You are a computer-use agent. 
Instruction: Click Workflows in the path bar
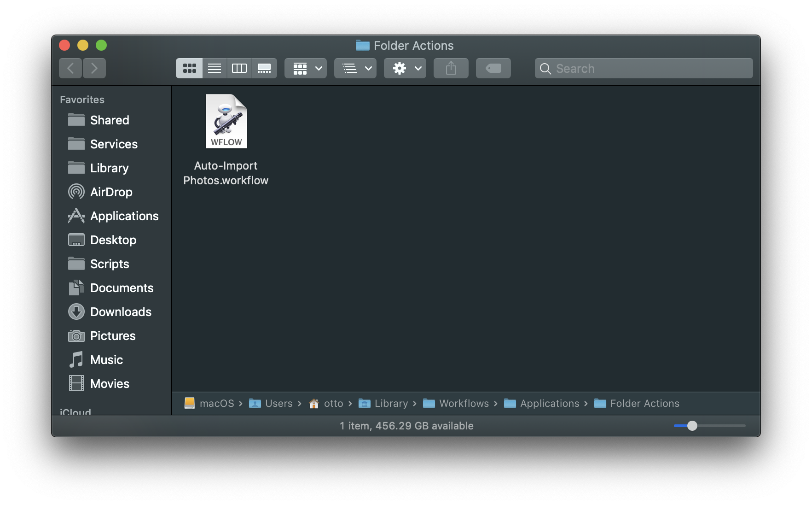pyautogui.click(x=464, y=403)
